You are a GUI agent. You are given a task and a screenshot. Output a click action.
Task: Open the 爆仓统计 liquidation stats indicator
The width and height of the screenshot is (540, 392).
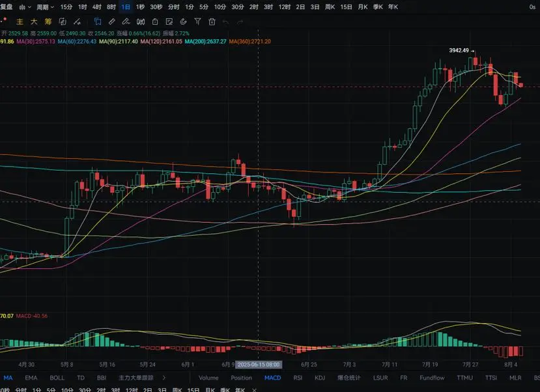(349, 378)
